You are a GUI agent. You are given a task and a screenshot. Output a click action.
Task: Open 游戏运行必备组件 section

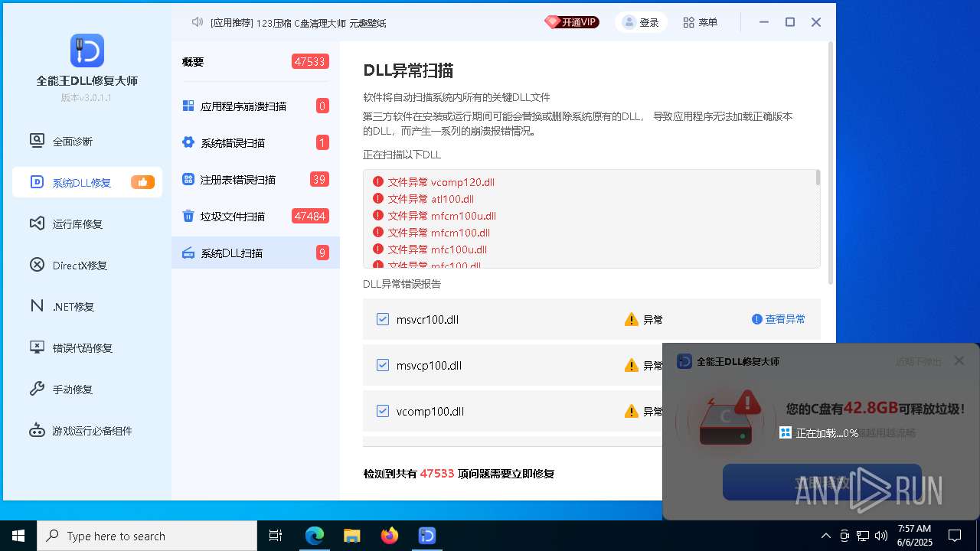point(87,431)
